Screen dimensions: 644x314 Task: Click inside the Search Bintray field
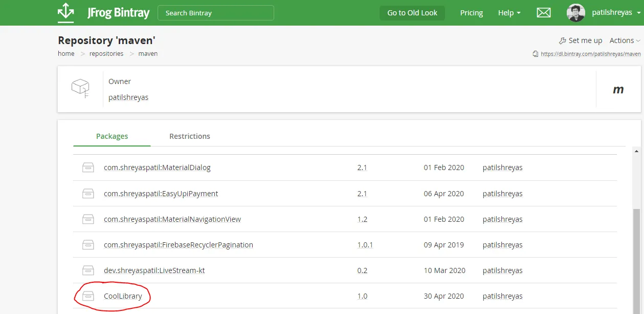pos(215,12)
